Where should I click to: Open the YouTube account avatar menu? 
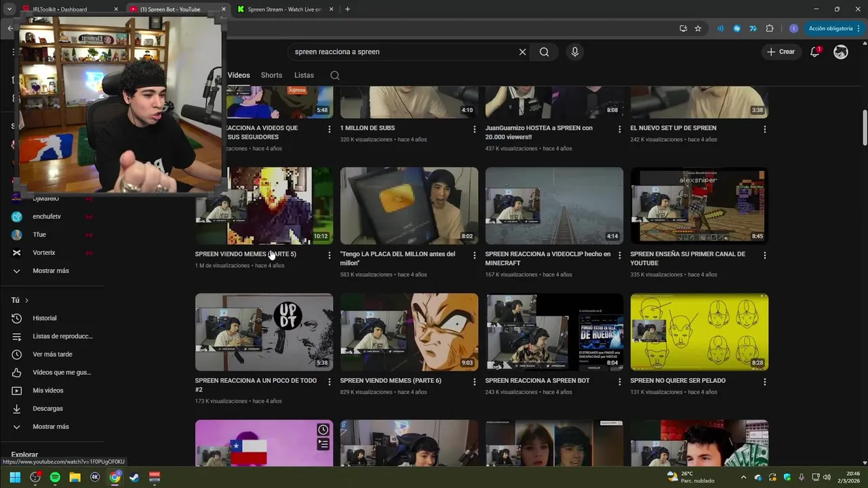click(x=841, y=52)
